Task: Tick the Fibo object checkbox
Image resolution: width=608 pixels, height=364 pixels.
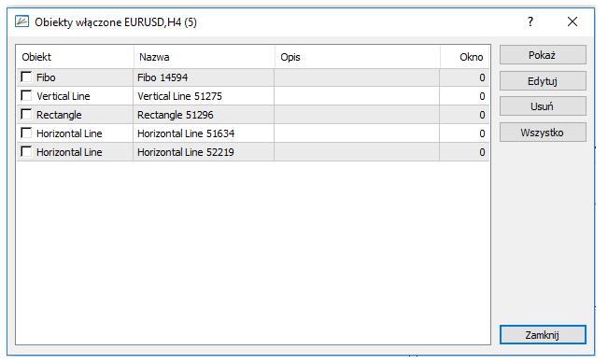Action: (x=26, y=77)
